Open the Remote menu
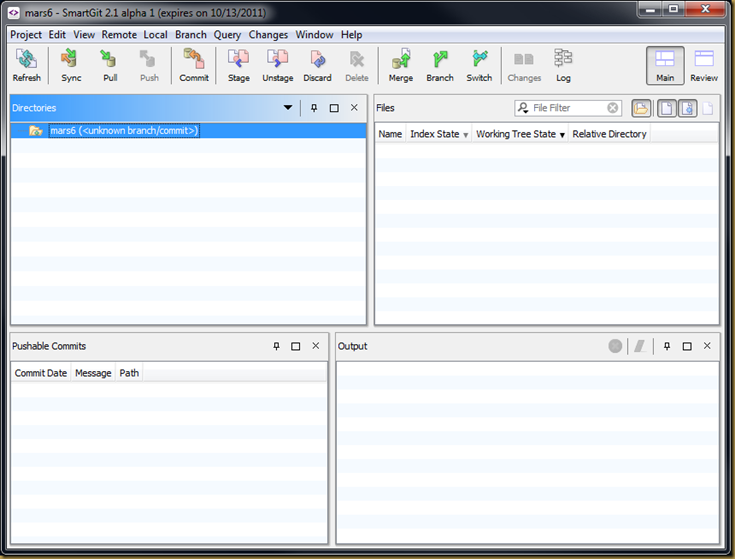735x559 pixels. 119,35
